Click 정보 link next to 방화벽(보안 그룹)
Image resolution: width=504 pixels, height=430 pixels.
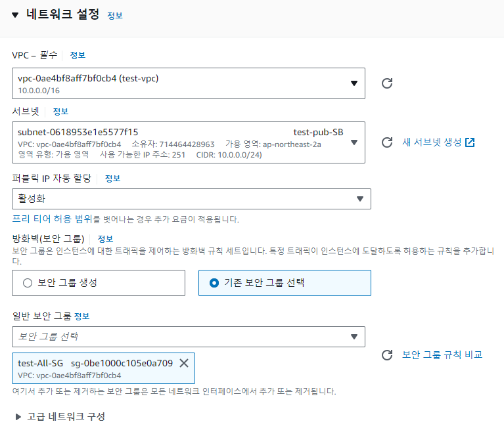pos(105,238)
